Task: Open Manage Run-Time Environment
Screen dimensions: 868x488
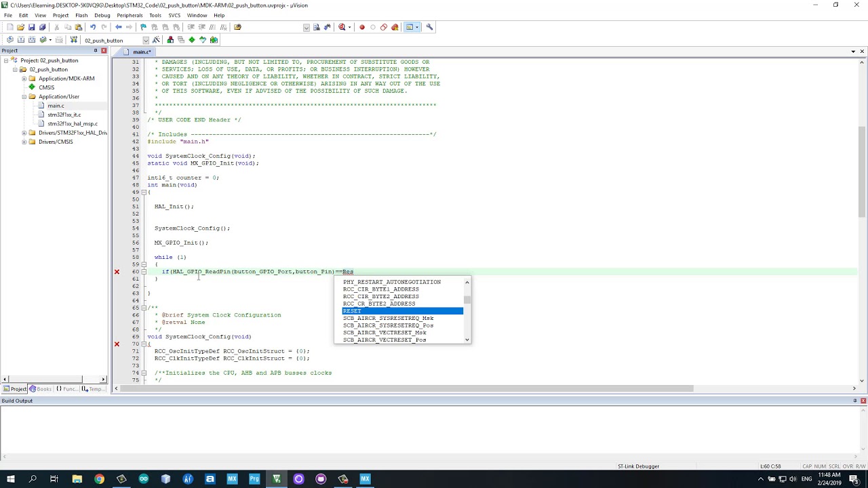Action: pyautogui.click(x=192, y=40)
